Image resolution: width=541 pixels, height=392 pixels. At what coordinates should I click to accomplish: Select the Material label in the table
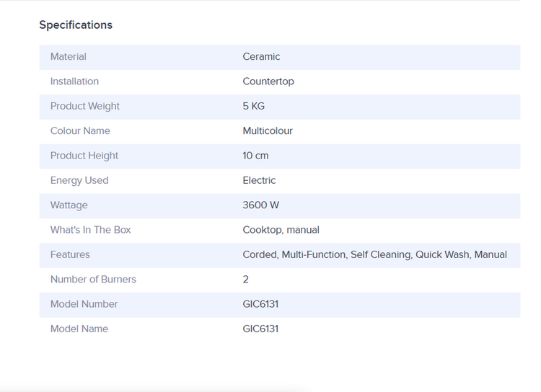click(69, 57)
